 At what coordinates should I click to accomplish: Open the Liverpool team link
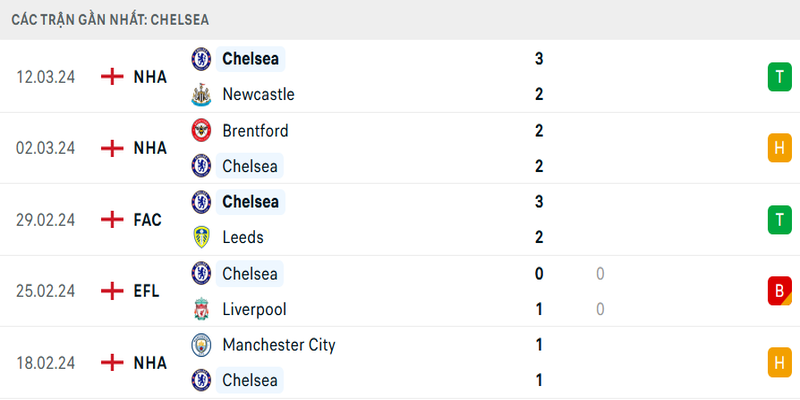[254, 309]
